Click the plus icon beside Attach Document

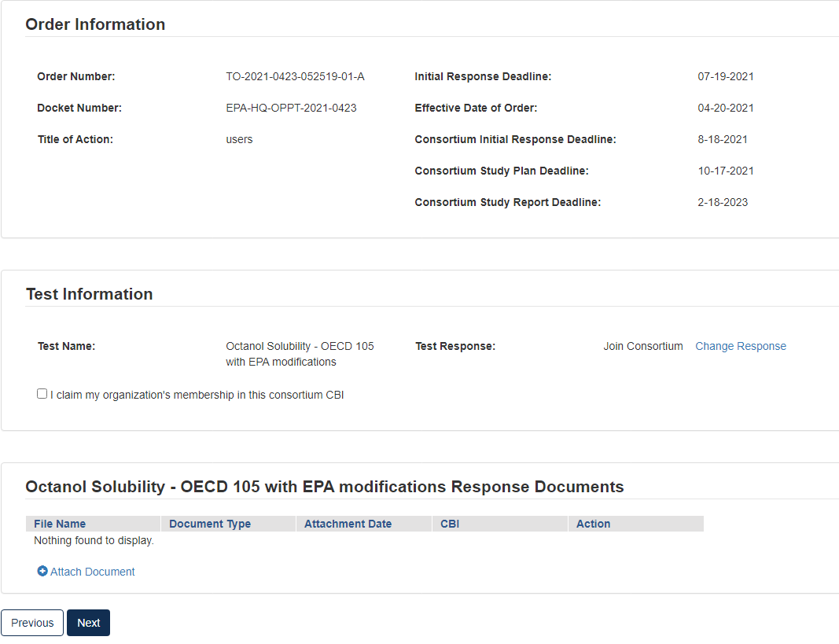[42, 572]
